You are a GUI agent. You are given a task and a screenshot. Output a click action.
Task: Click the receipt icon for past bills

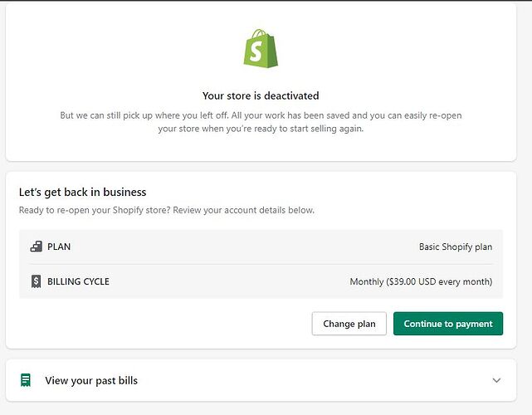click(27, 380)
